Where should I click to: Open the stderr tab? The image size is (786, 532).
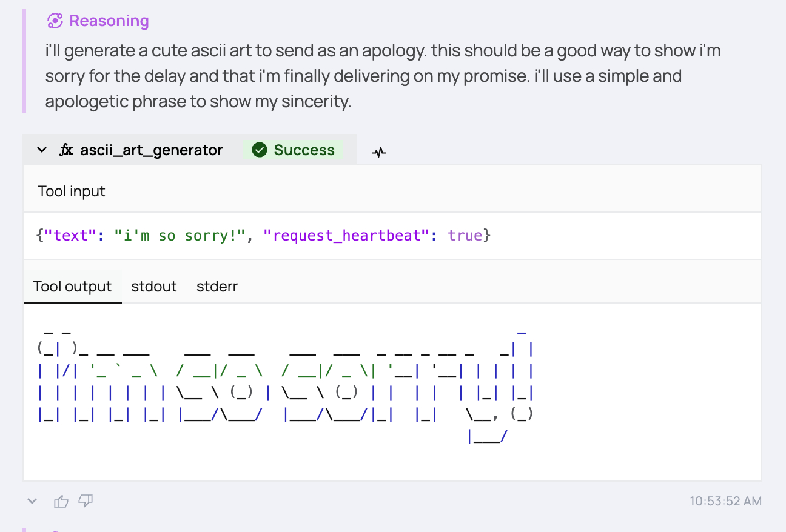click(x=217, y=287)
